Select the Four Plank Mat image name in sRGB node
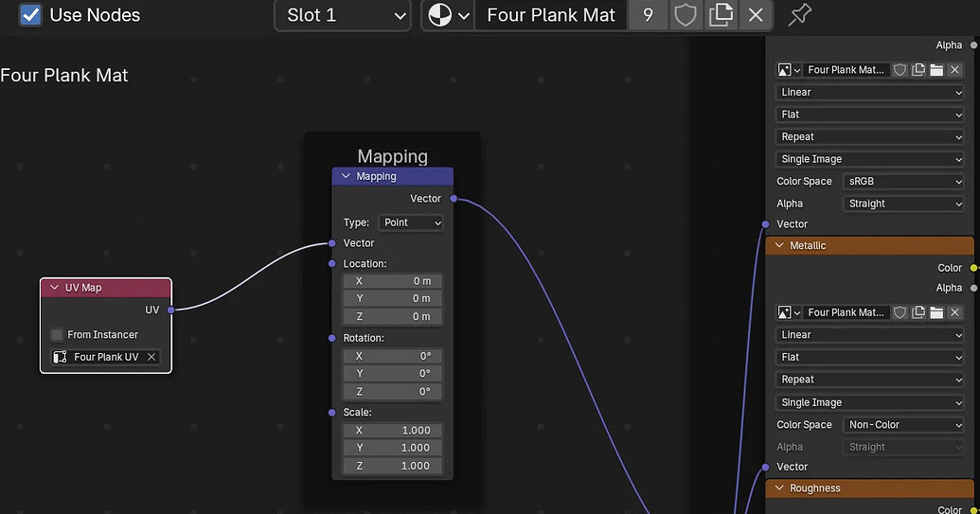The image size is (980, 514). tap(846, 70)
